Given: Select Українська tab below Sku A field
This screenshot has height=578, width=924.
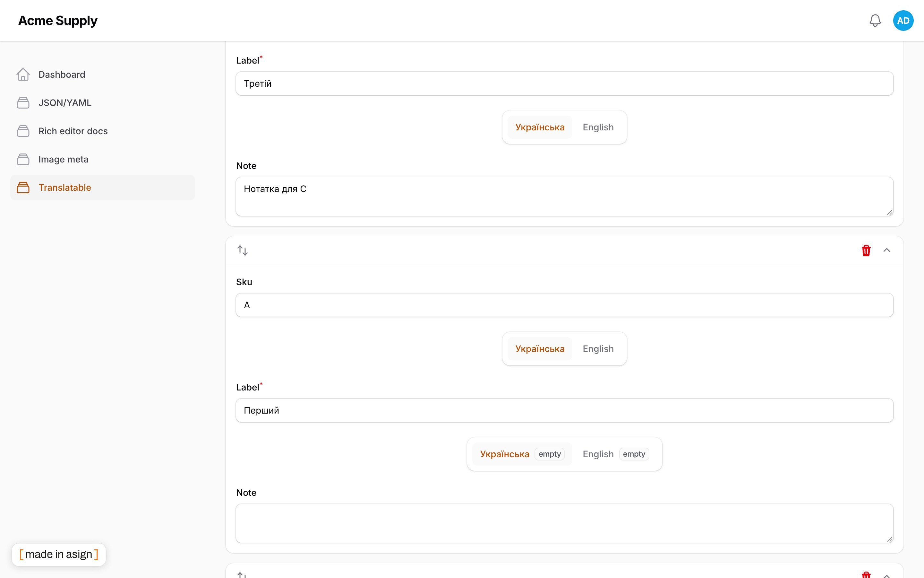Looking at the screenshot, I should [540, 349].
